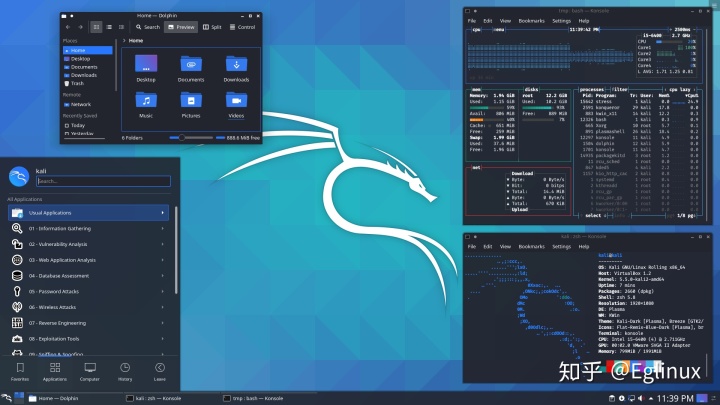Open View menu in top Konsole window
The width and height of the screenshot is (720, 405).
click(505, 21)
